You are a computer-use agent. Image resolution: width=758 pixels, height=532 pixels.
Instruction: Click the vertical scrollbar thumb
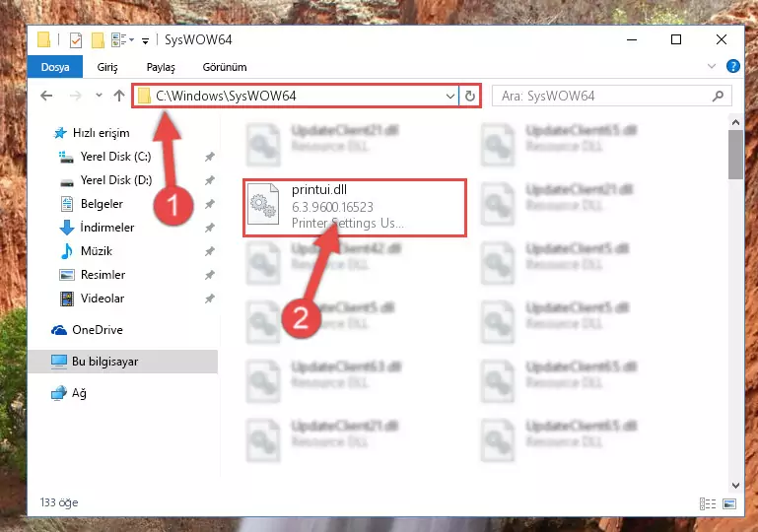[735, 154]
